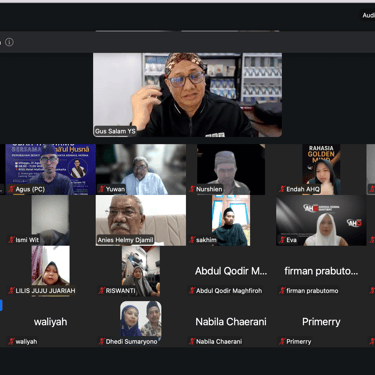
Task: Click 'Nurshien' name label
Action: click(209, 189)
